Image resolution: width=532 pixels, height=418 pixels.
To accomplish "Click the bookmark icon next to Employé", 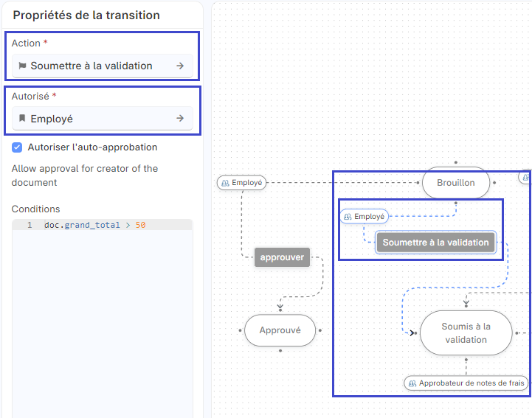I will tap(22, 118).
